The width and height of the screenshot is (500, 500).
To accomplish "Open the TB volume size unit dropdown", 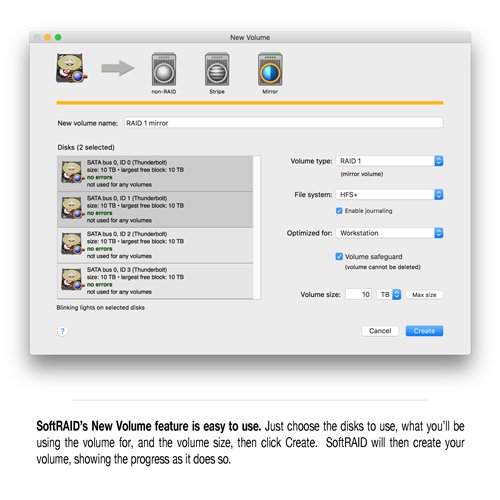I will point(389,295).
